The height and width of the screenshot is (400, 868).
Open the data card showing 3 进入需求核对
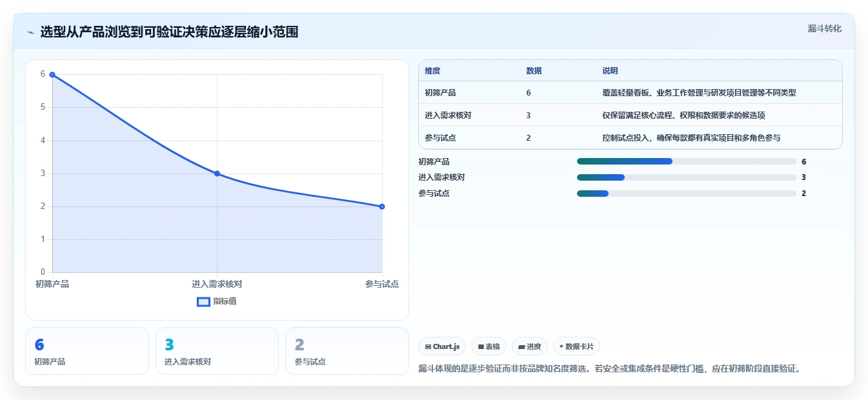pos(217,351)
